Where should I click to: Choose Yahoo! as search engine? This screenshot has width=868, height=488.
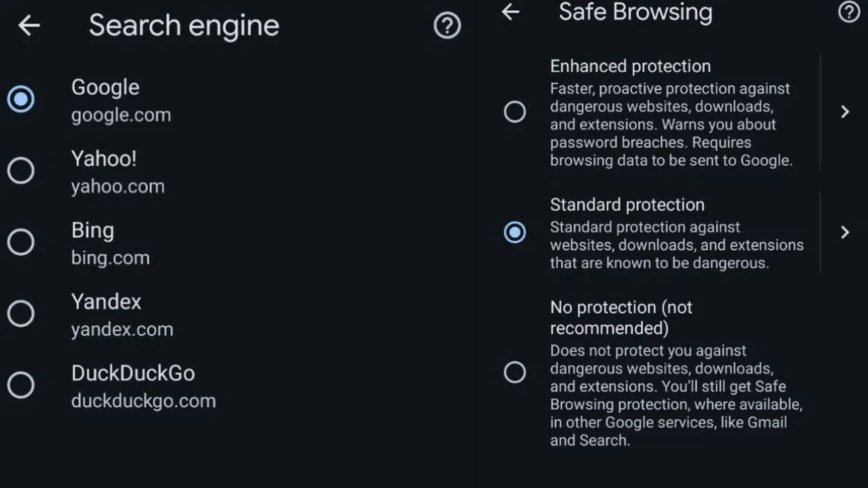tap(21, 171)
